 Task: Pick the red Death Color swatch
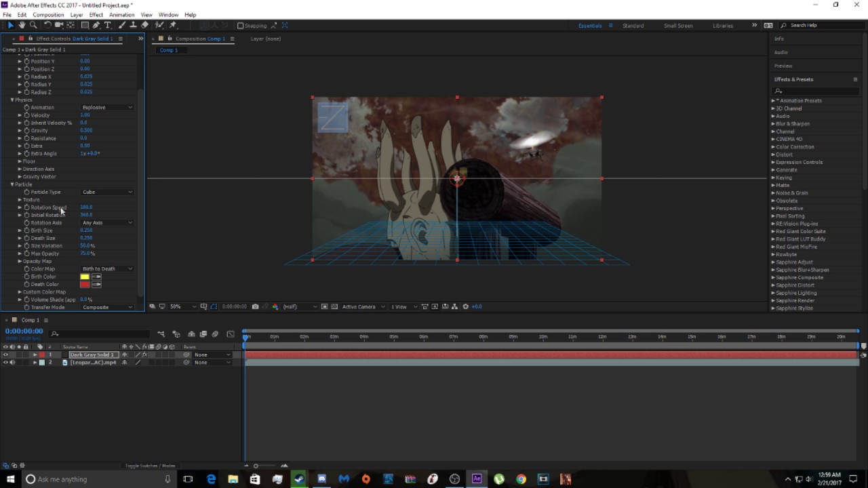(x=85, y=285)
